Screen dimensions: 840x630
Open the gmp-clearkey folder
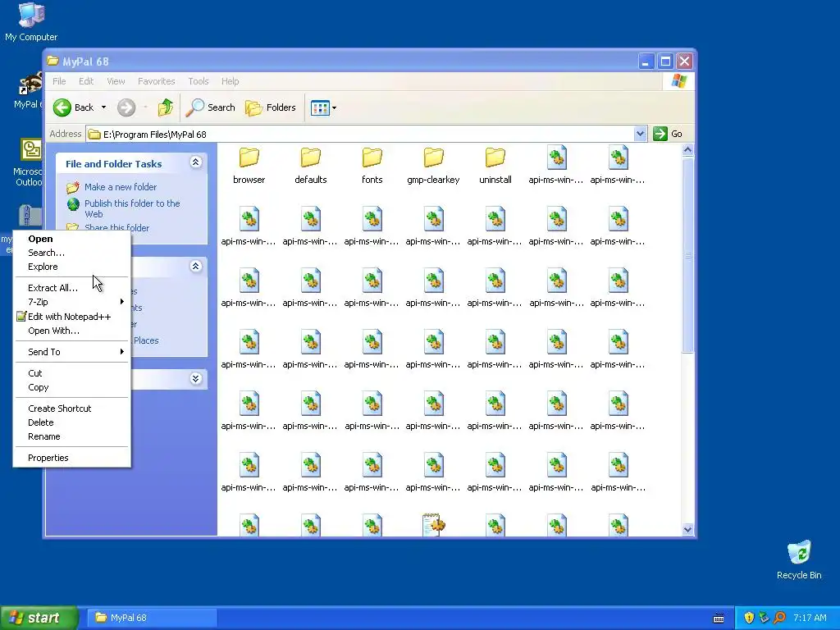pos(433,166)
